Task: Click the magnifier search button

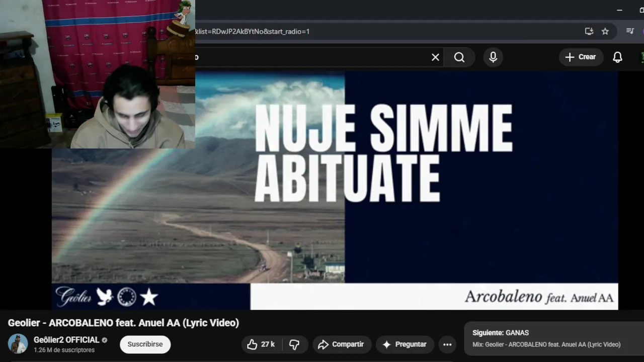Action: pos(459,57)
